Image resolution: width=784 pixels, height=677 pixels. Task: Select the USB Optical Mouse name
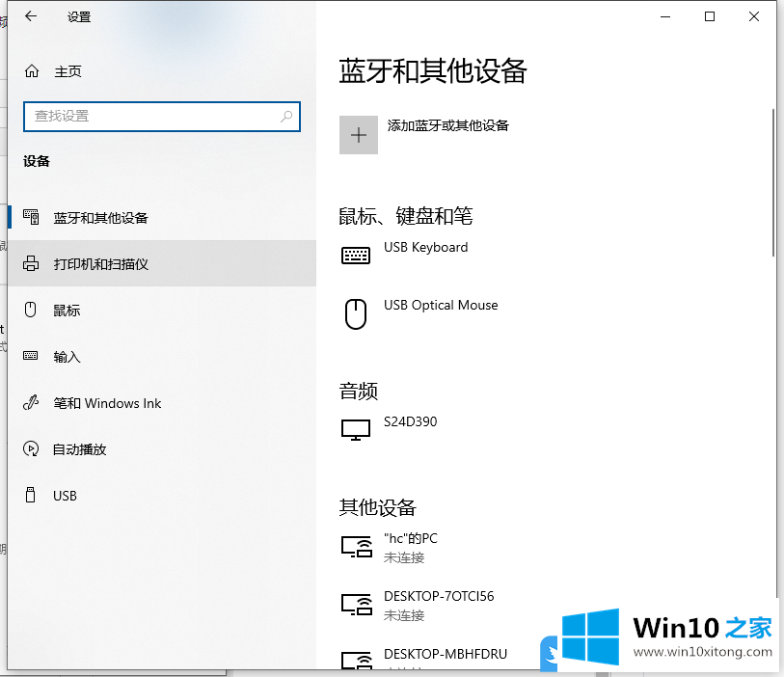[441, 305]
